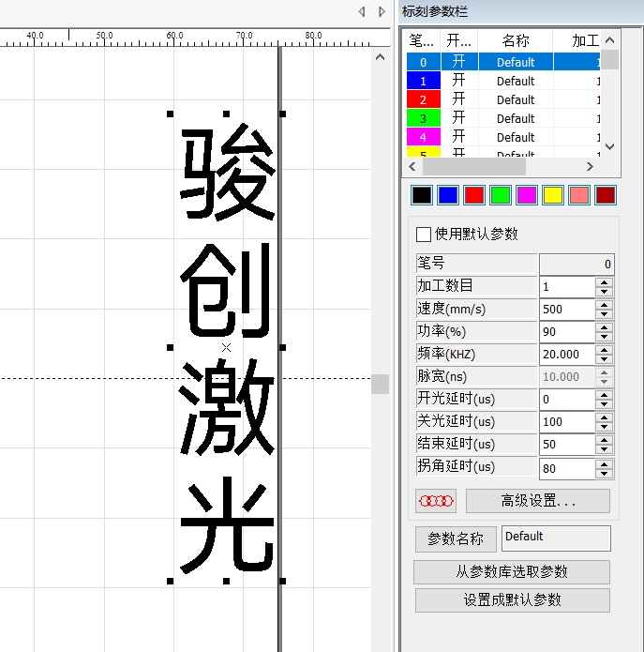Select the magenta color swatch
Image resolution: width=644 pixels, height=652 pixels.
[x=527, y=195]
